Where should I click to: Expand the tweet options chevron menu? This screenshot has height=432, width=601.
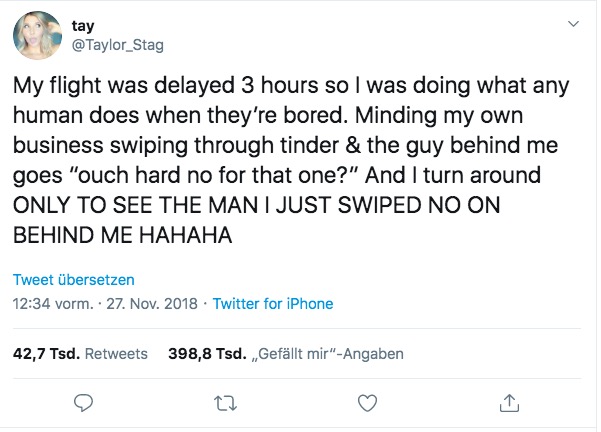[573, 24]
